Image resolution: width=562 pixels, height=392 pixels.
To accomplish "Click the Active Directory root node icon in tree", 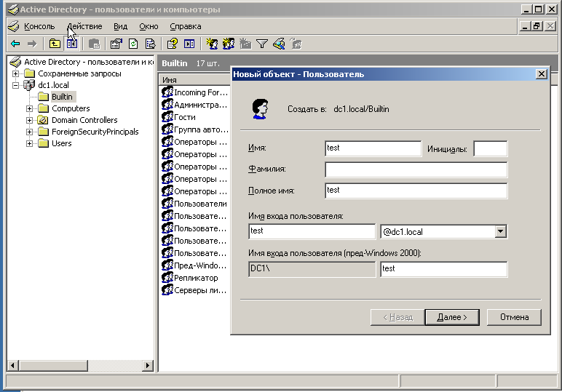I will point(15,62).
